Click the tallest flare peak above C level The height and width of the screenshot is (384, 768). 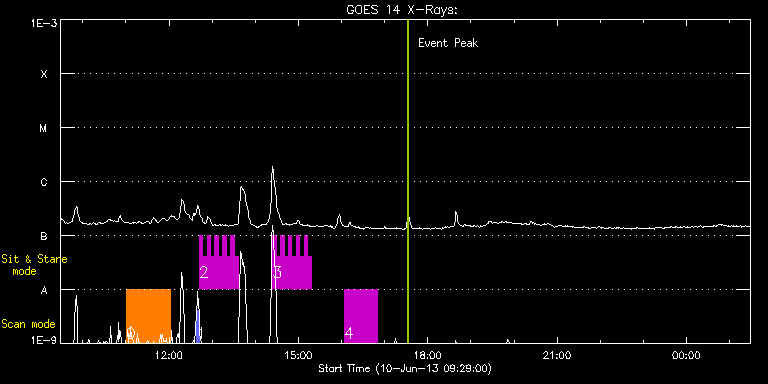point(272,169)
